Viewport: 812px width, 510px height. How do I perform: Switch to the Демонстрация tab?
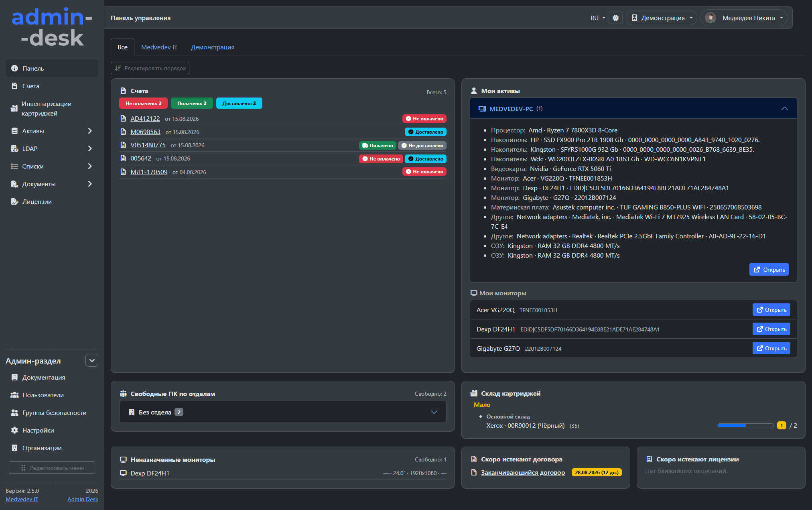pos(213,47)
